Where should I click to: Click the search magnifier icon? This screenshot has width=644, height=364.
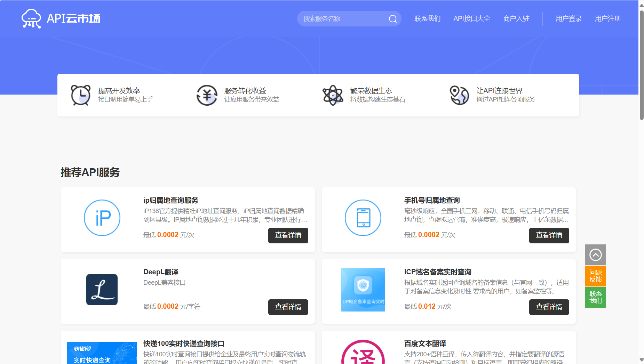click(393, 19)
